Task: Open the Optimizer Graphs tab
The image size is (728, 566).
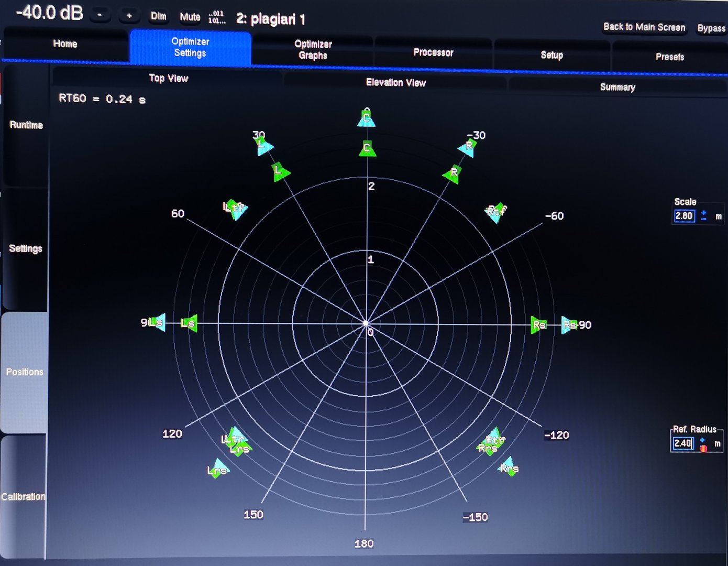Action: 313,50
